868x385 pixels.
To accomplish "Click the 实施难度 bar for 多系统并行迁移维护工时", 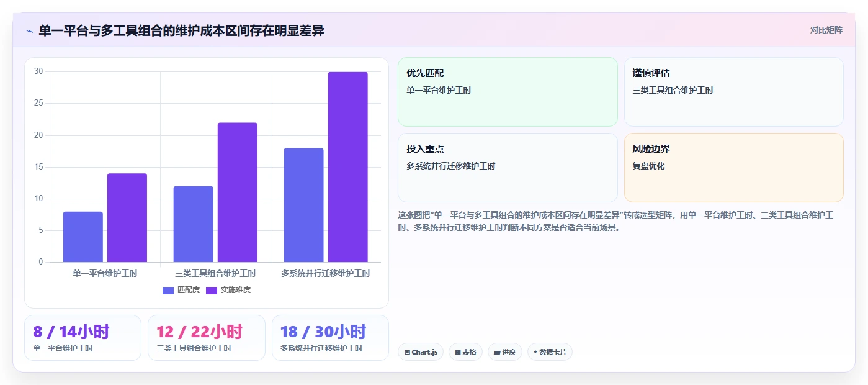I will click(348, 167).
